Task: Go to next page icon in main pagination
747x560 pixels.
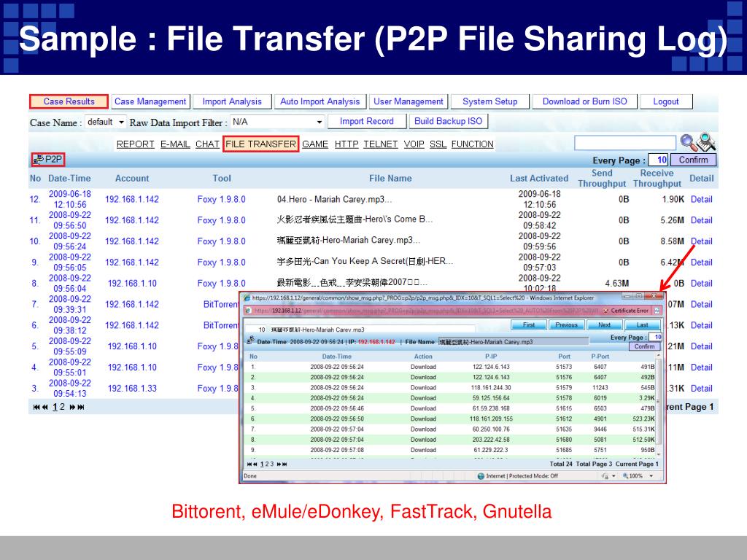Action: (x=72, y=407)
